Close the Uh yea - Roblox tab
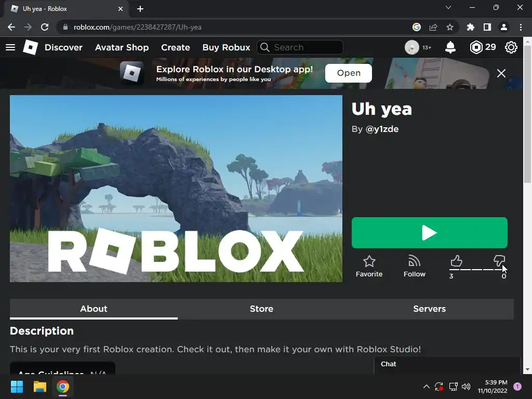 point(121,9)
